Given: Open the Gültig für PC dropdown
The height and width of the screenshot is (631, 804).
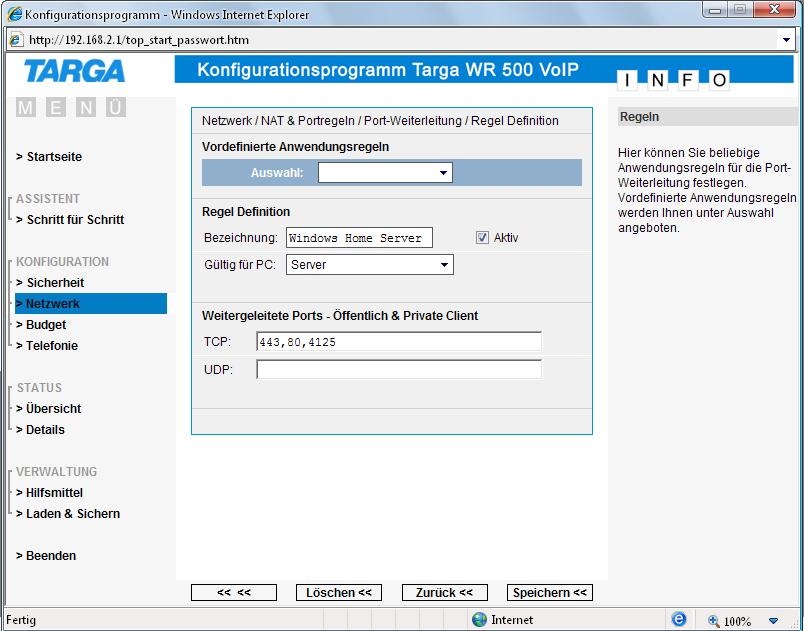Looking at the screenshot, I should 370,265.
